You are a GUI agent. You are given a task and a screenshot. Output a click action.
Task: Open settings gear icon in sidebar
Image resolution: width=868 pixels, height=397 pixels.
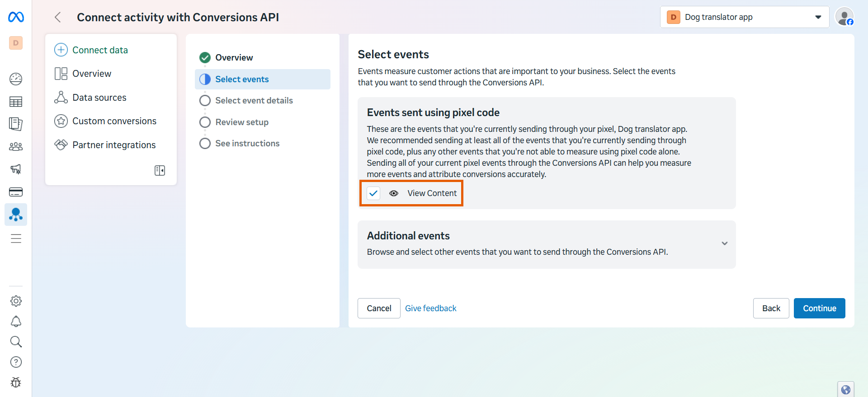pyautogui.click(x=16, y=301)
